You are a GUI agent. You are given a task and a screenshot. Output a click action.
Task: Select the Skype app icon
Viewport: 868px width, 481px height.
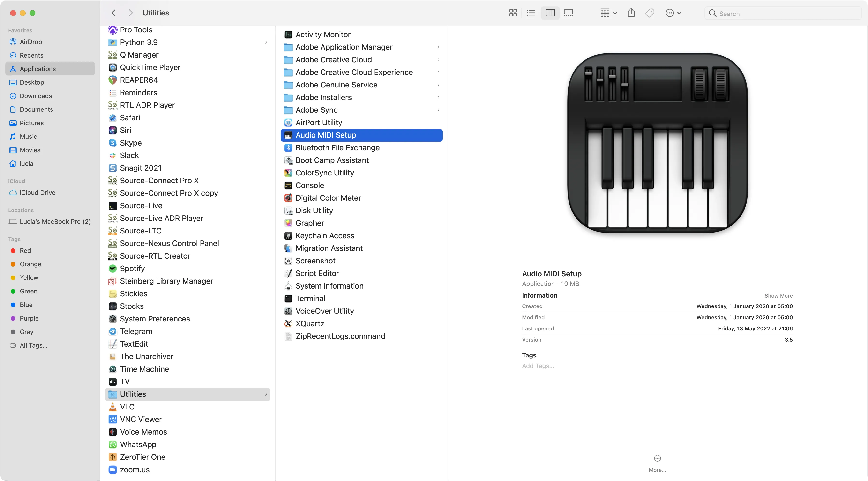112,143
